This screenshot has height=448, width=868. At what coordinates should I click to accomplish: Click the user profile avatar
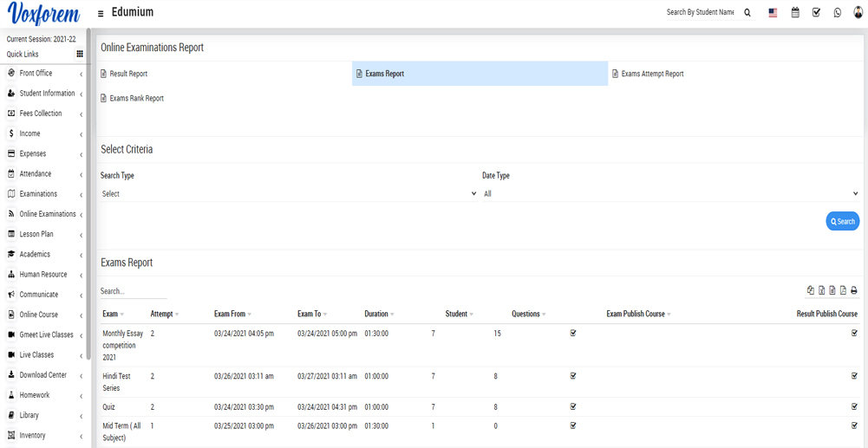858,13
